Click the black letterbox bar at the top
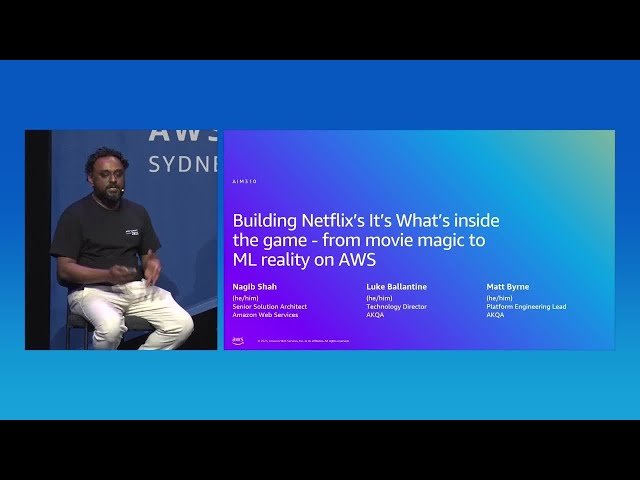Viewport: 640px width, 480px height. coord(320,30)
